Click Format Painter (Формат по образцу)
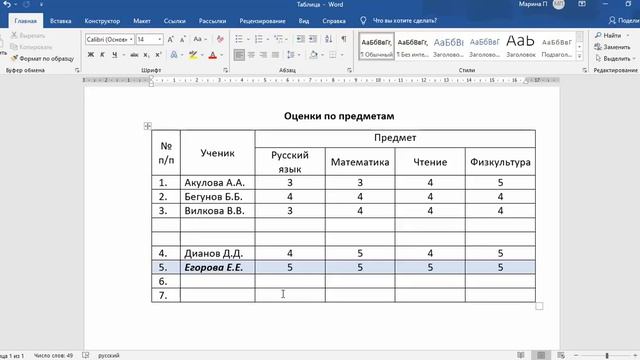Image resolution: width=640 pixels, height=360 pixels. (x=42, y=59)
